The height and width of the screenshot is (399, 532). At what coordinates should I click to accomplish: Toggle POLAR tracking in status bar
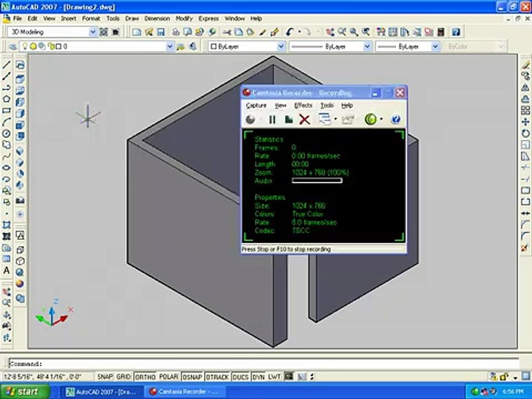click(168, 377)
